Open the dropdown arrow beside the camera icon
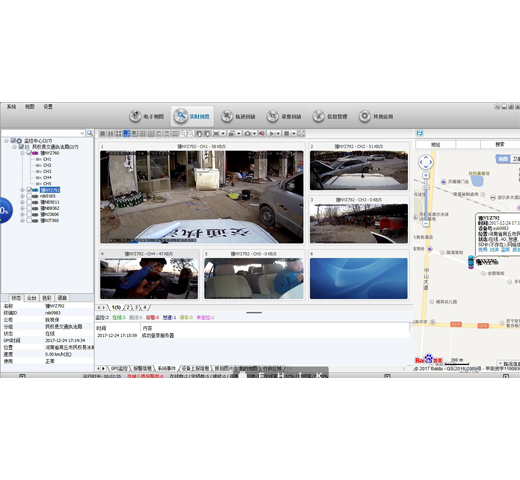Image resolution: width=520 pixels, height=480 pixels. (x=254, y=133)
